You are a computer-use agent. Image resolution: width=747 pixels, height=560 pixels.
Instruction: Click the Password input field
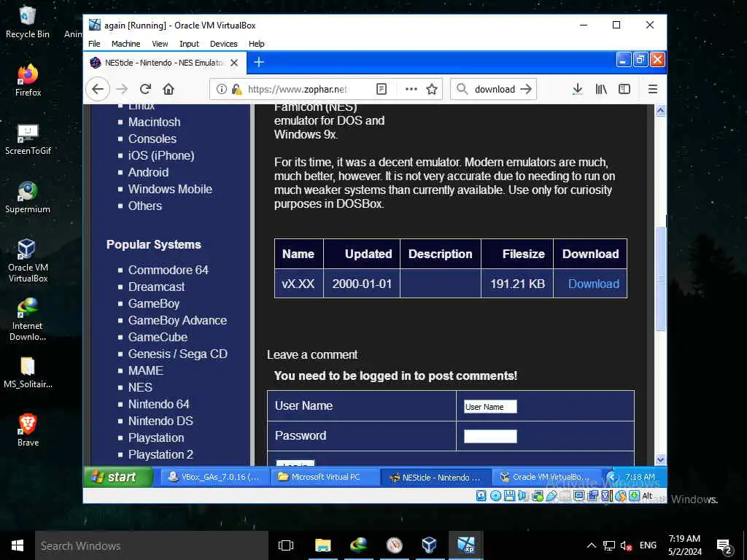(x=490, y=436)
